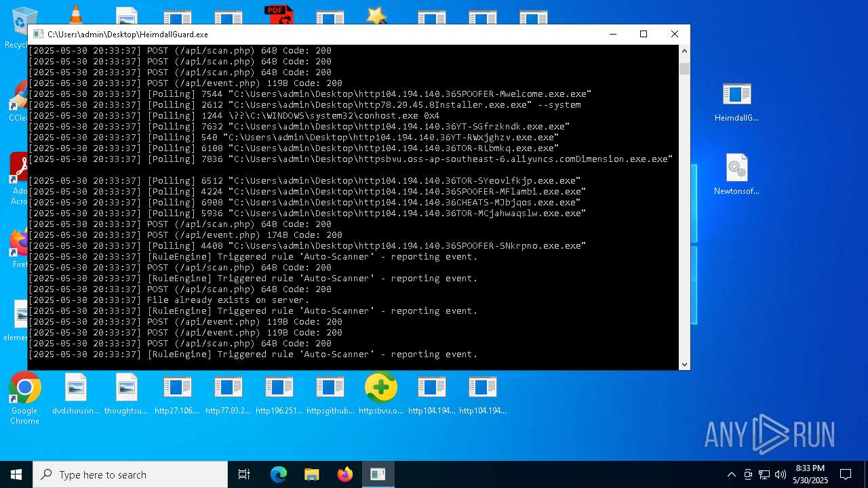Click the CHEATS-MJbjqos.exe.exe line

pyautogui.click(x=305, y=202)
